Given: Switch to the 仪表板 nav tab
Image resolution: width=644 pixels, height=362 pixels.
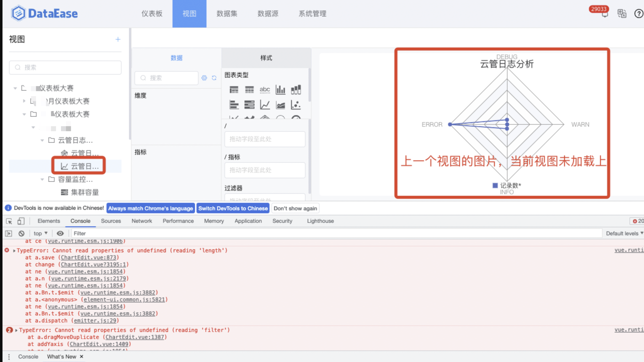Looking at the screenshot, I should pos(152,14).
